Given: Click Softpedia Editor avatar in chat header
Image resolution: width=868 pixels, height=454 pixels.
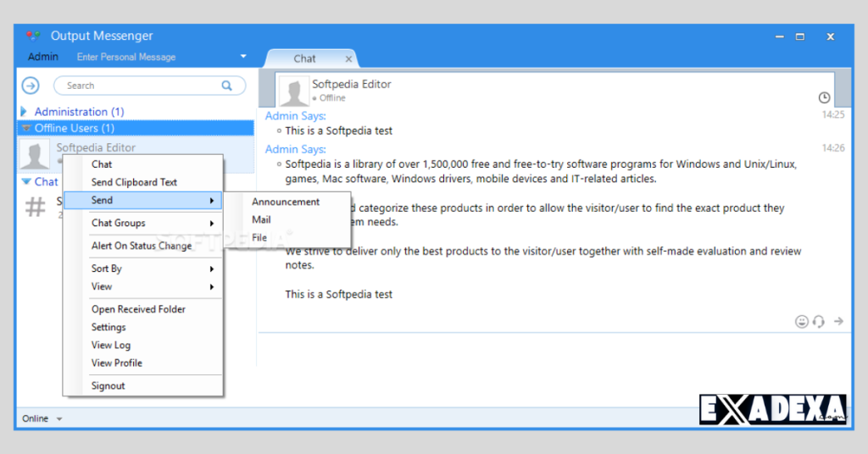Looking at the screenshot, I should (x=294, y=91).
